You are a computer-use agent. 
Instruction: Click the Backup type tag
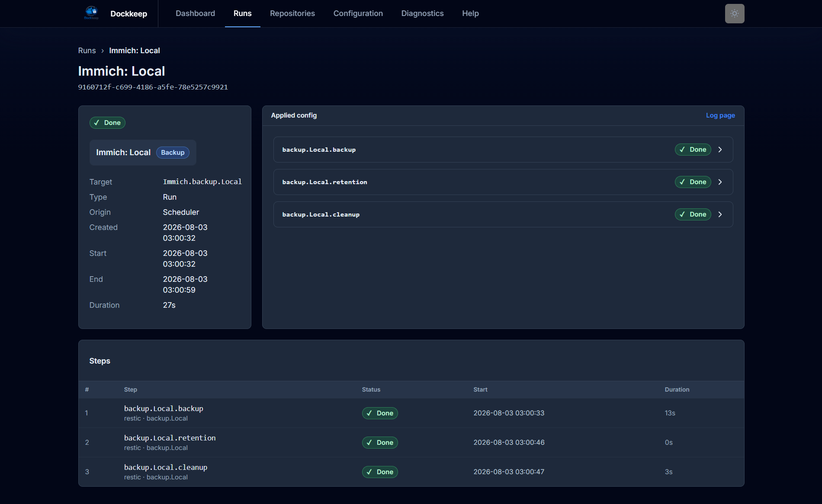point(173,153)
